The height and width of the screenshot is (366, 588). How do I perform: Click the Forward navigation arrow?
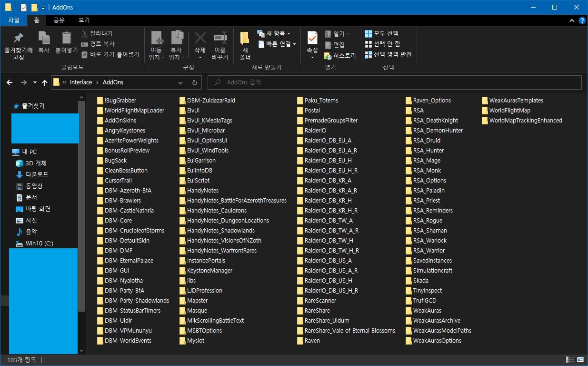[x=23, y=82]
